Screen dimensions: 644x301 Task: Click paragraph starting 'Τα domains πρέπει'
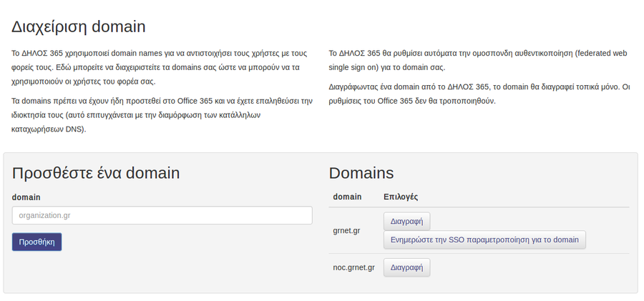tap(162, 115)
